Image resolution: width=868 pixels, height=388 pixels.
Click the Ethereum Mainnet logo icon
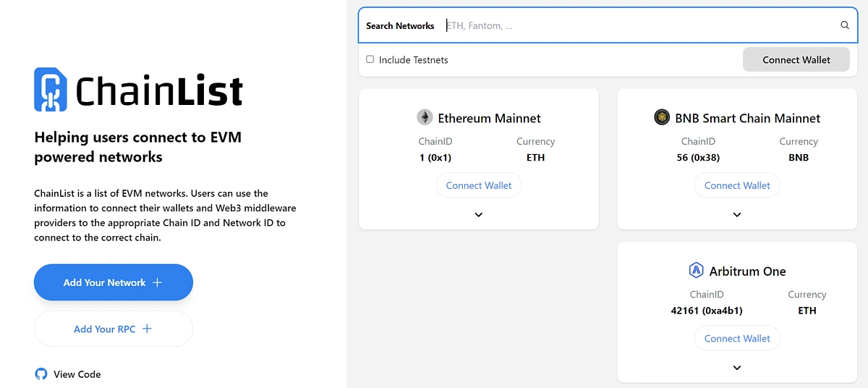(x=425, y=117)
